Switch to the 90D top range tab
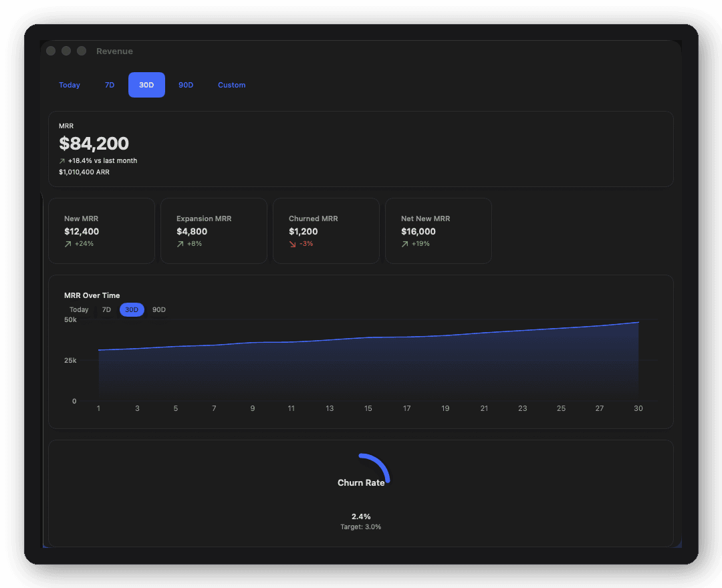722x588 pixels. (186, 85)
